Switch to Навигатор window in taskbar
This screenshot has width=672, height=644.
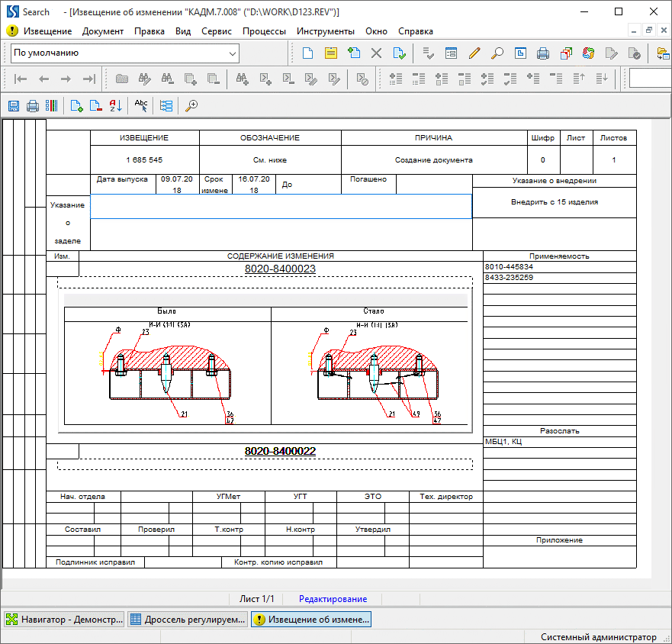pyautogui.click(x=64, y=620)
